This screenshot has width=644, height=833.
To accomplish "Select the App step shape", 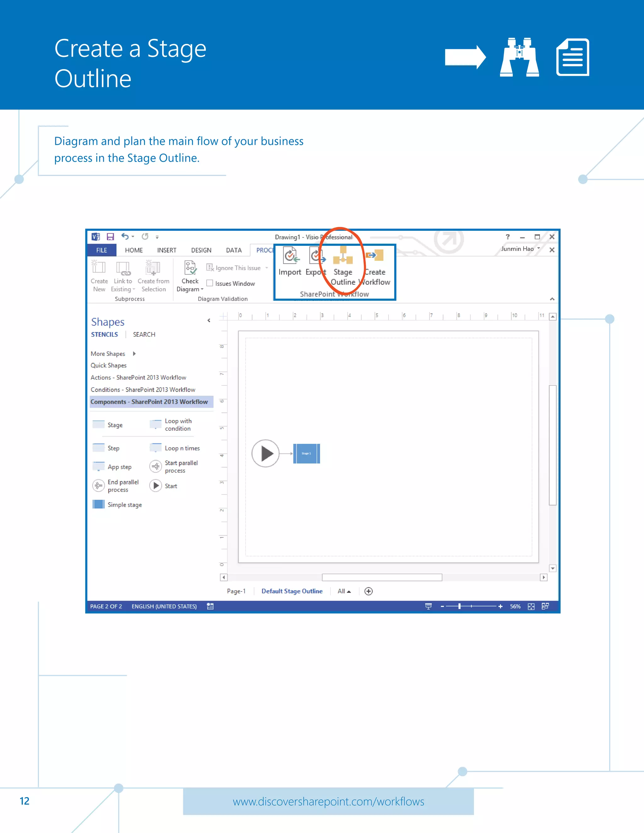I will click(x=112, y=467).
